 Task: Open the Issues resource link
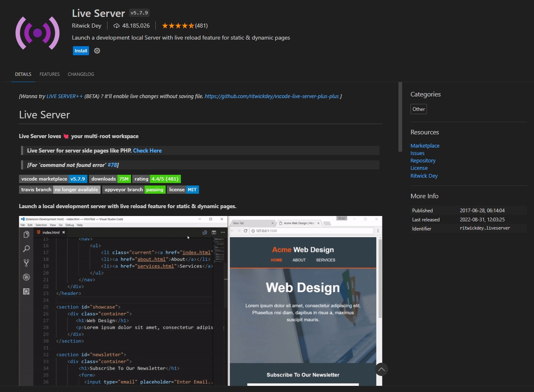click(417, 153)
